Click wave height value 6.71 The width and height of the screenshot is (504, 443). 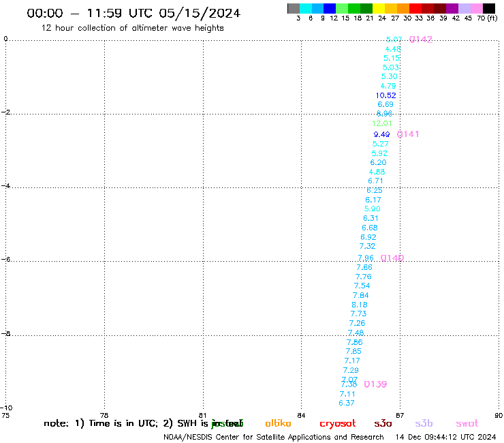[x=375, y=181]
